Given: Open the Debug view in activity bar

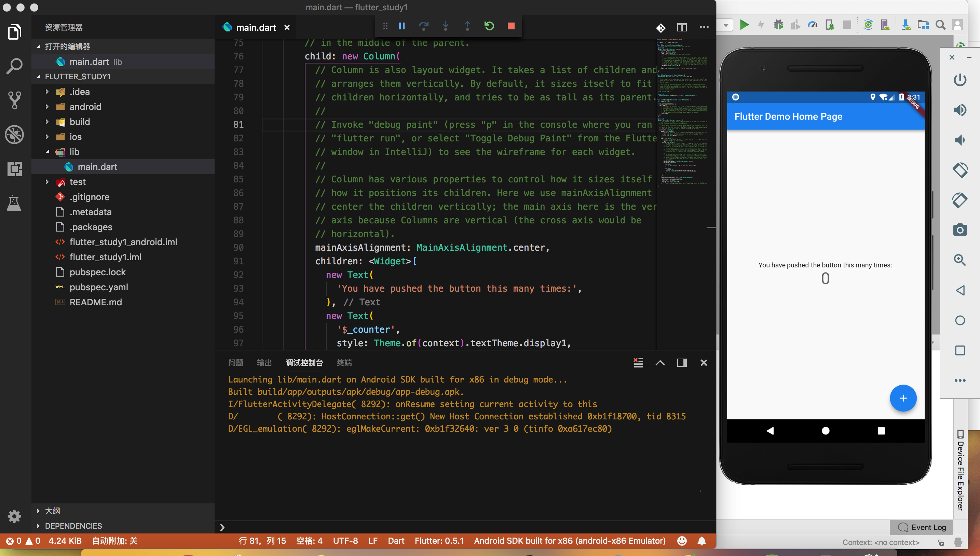Looking at the screenshot, I should pos(14,135).
